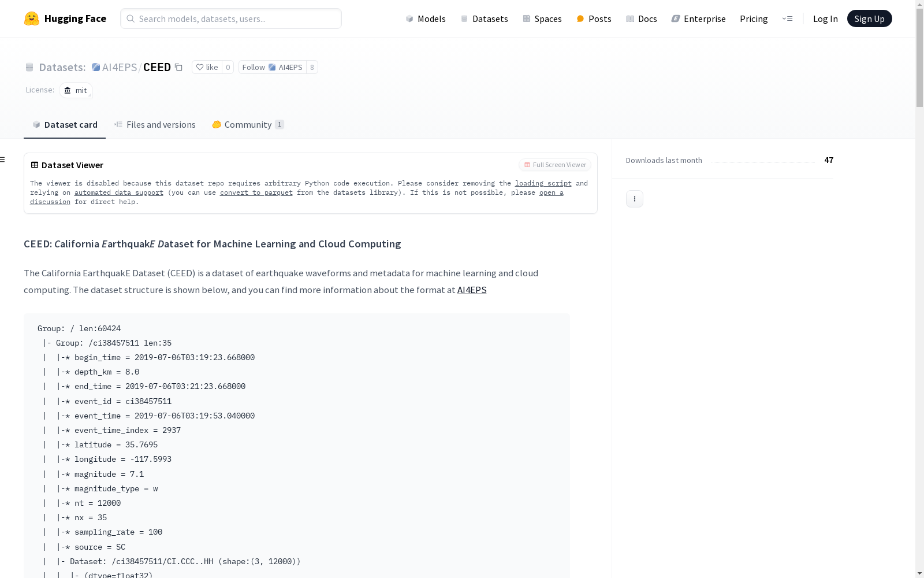Open Posts in the navigation
Screen dimensions: 924x578
tap(594, 18)
